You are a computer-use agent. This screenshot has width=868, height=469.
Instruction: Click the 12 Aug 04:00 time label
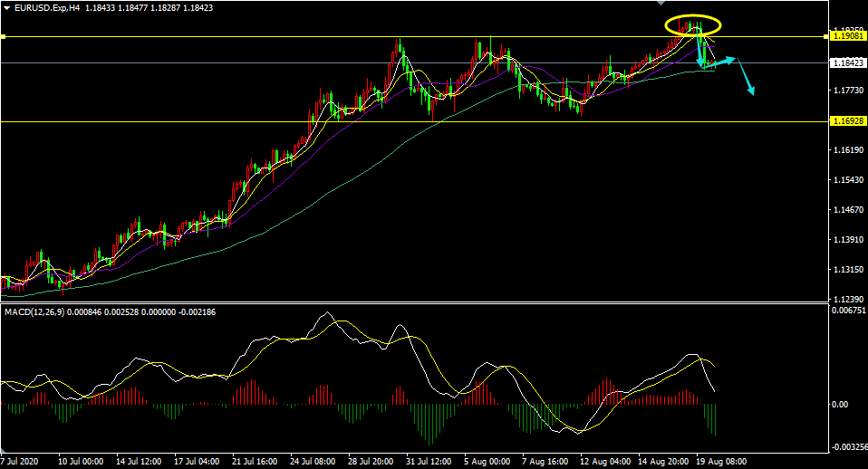click(604, 461)
